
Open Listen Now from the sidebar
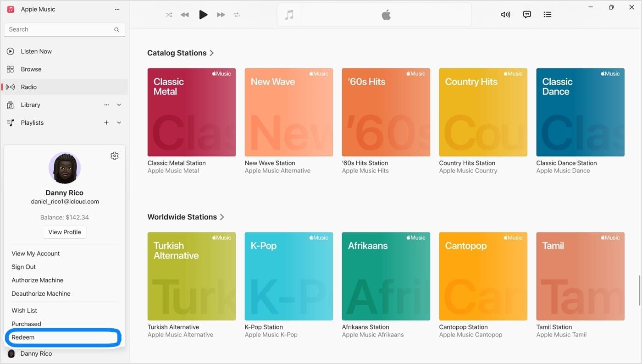[36, 51]
